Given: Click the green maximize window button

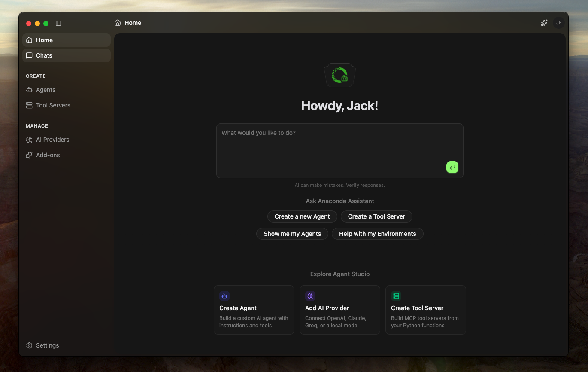Looking at the screenshot, I should pyautogui.click(x=46, y=24).
